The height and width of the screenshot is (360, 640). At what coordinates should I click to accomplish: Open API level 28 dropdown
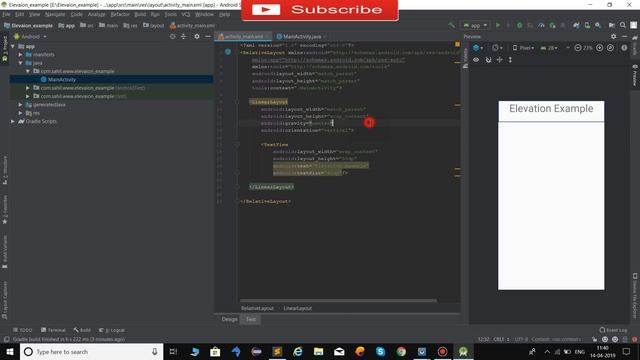pos(549,48)
